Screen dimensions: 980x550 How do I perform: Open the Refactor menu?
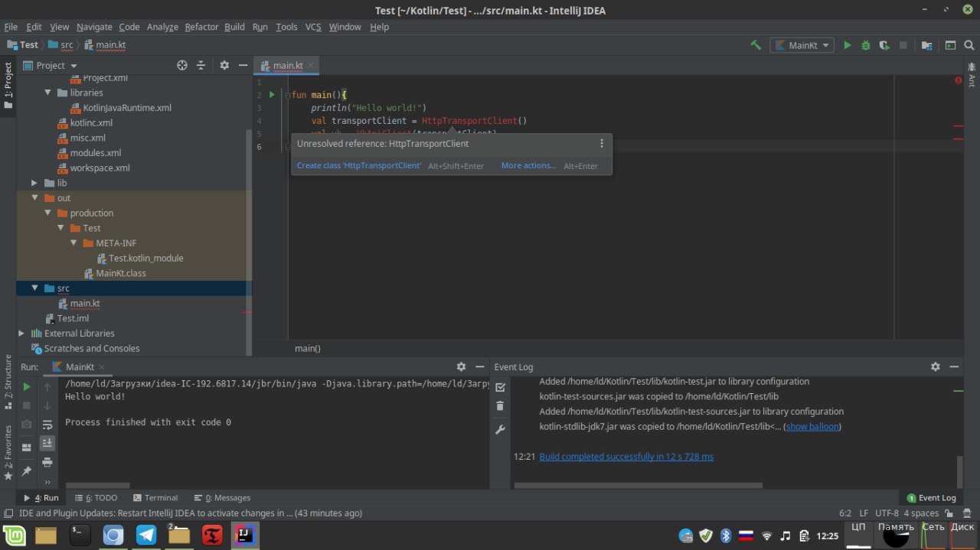(x=201, y=27)
